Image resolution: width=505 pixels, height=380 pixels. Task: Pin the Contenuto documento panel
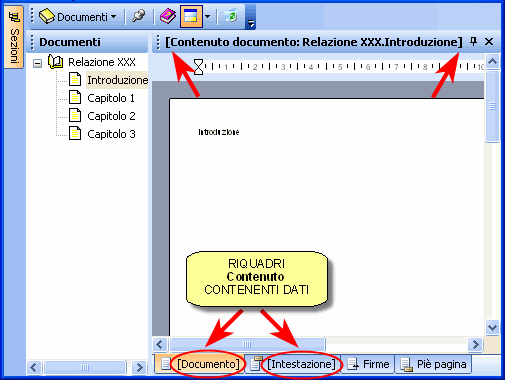[x=473, y=42]
